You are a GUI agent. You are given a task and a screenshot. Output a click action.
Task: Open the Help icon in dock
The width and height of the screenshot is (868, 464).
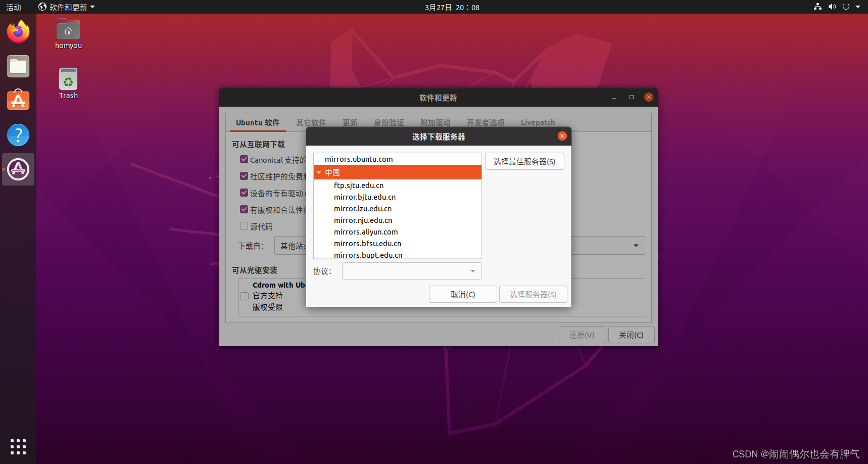point(18,135)
